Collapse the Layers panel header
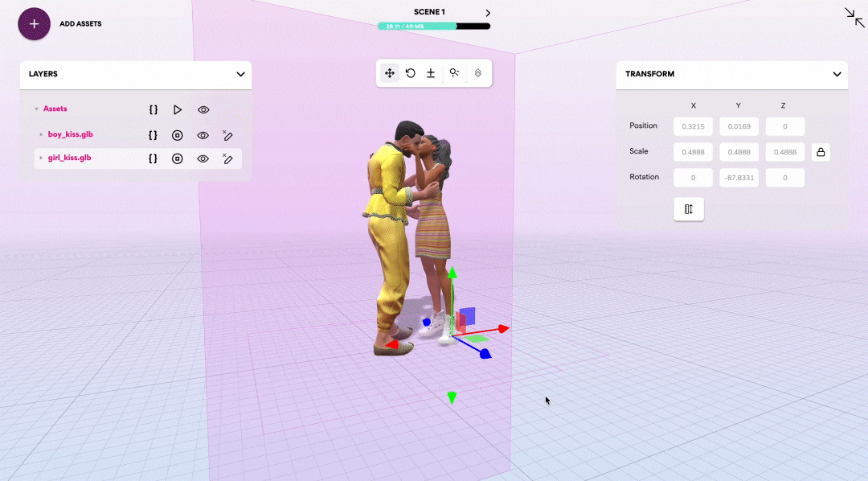The image size is (868, 481). (240, 74)
